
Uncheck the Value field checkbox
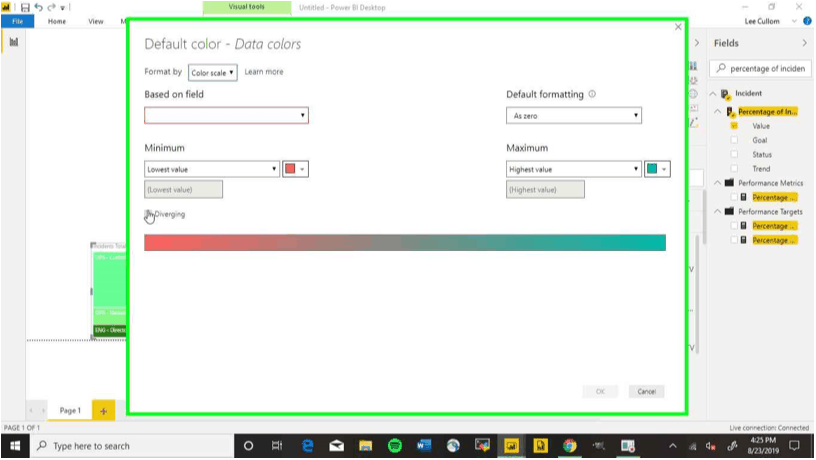(x=734, y=126)
